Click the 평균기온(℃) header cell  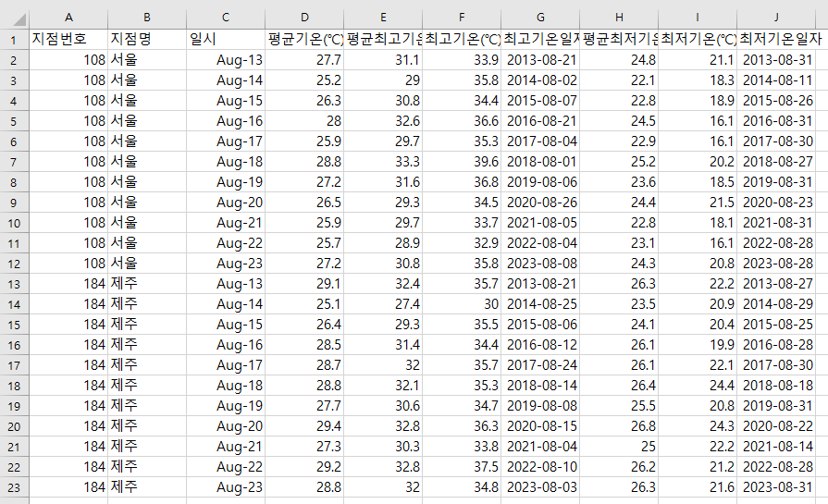[x=304, y=40]
